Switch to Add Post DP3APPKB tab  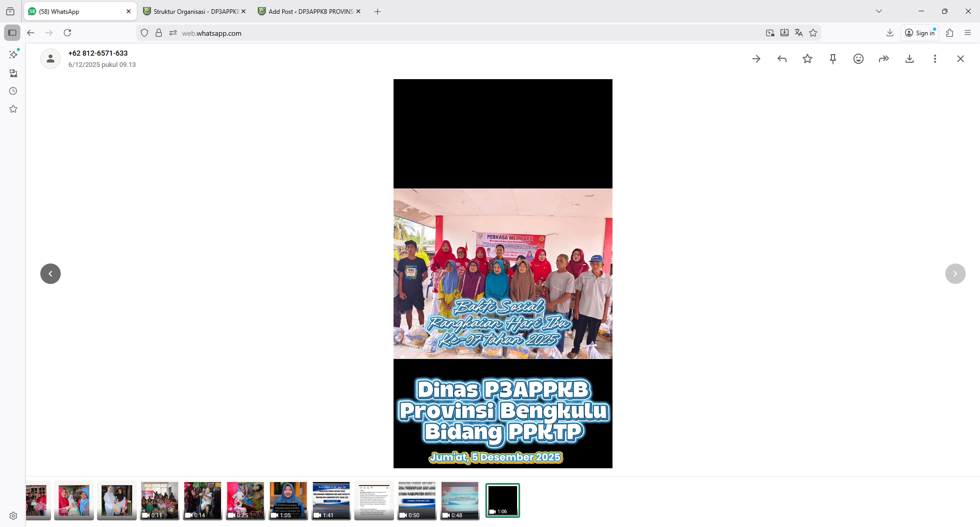[x=309, y=11]
